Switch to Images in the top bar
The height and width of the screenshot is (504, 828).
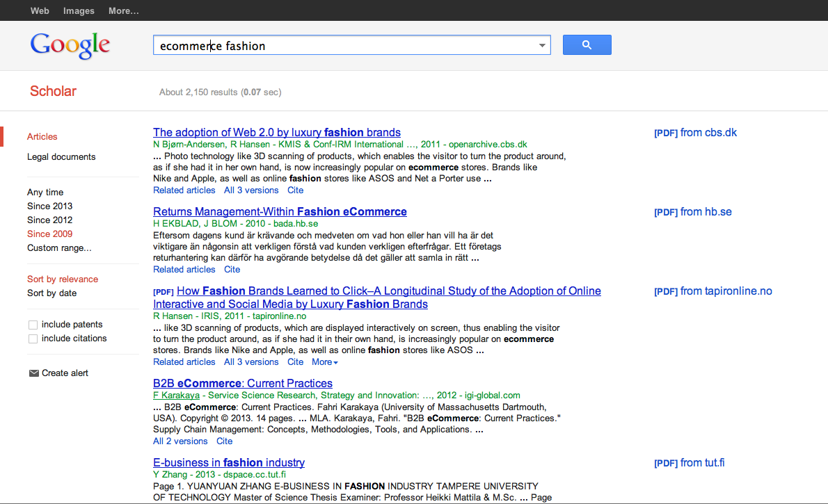[x=79, y=10]
